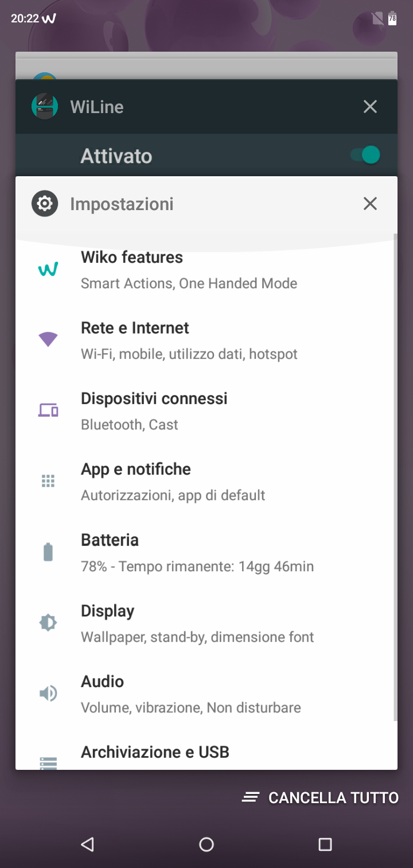
Task: Tap the Wiko features teal W icon
Action: point(48,269)
